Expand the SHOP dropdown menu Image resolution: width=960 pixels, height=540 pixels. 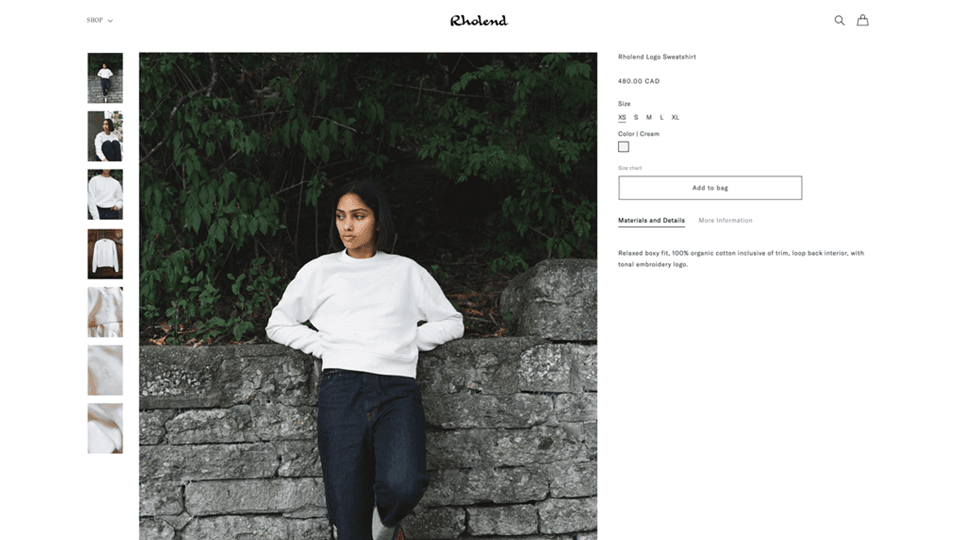tap(99, 20)
